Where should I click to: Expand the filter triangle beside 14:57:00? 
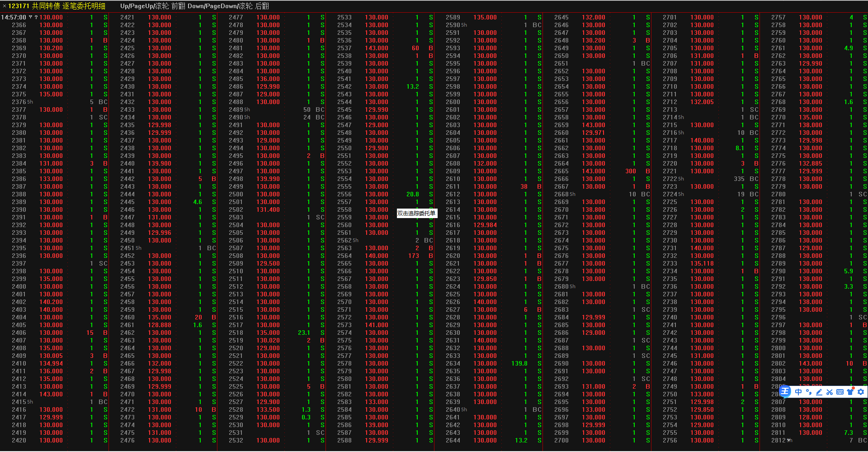point(31,18)
